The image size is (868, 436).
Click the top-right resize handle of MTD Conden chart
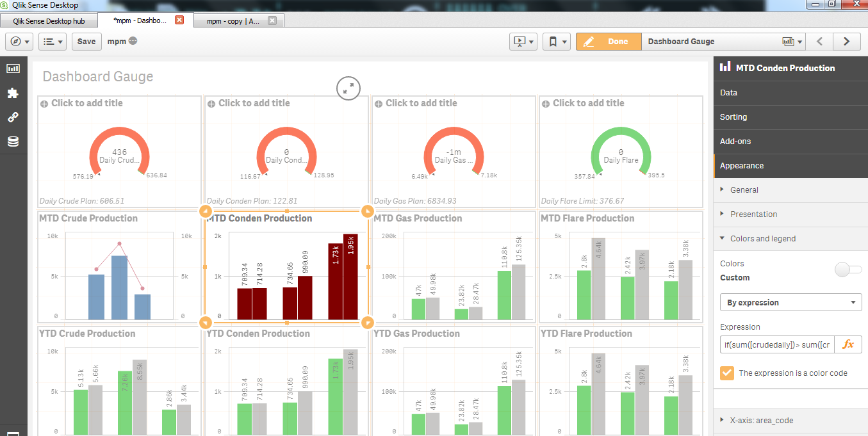pyautogui.click(x=368, y=211)
